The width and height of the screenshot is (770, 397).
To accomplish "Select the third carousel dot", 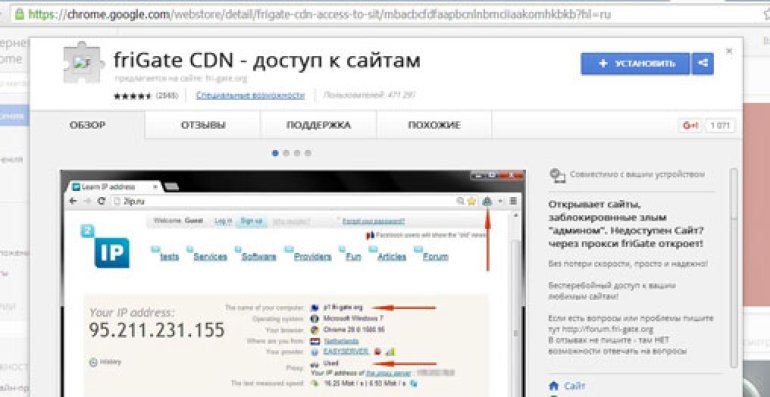I will click(297, 153).
